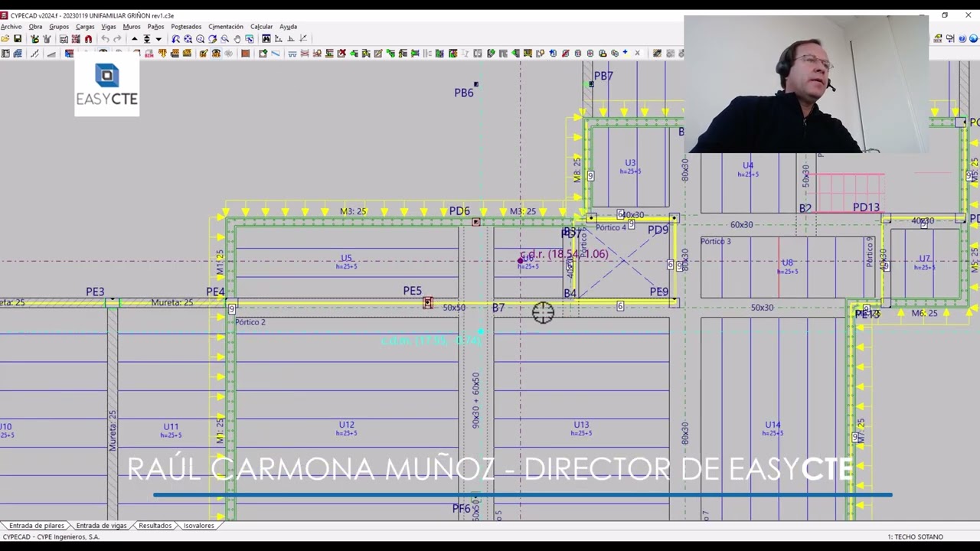The width and height of the screenshot is (980, 551).
Task: Switch to Entrada de vigas tab
Action: pos(101,526)
